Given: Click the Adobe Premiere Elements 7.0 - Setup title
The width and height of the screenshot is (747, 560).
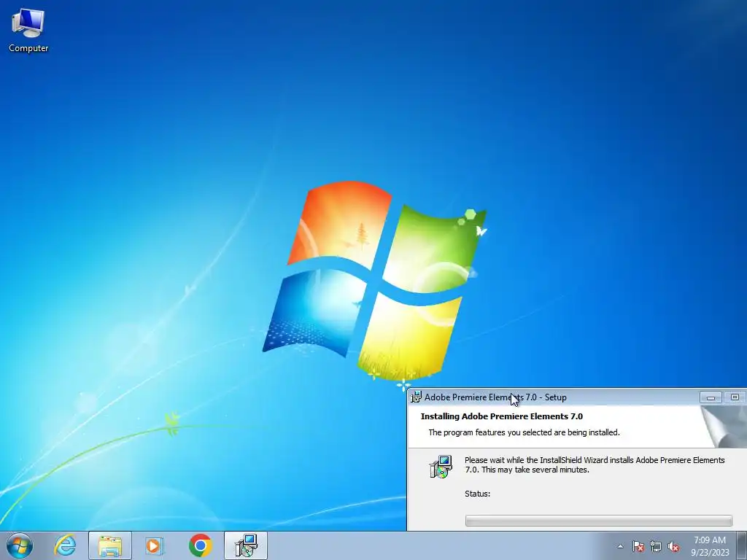Looking at the screenshot, I should click(495, 397).
